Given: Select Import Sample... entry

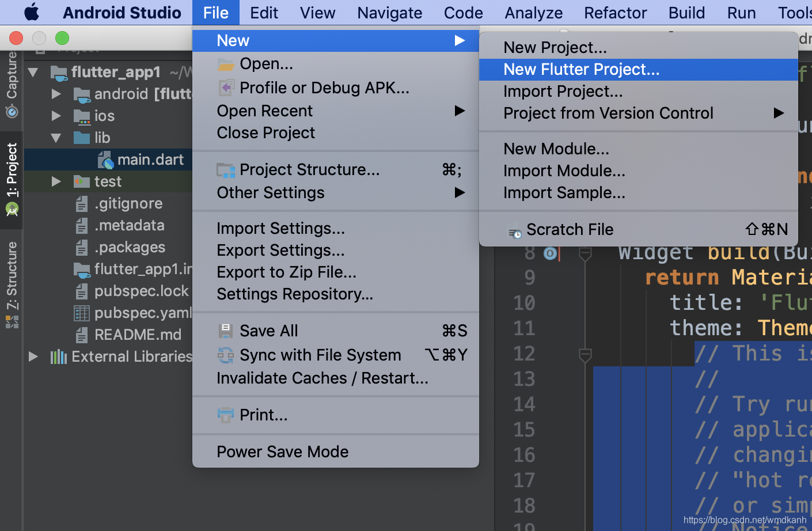Looking at the screenshot, I should click(x=639, y=193).
